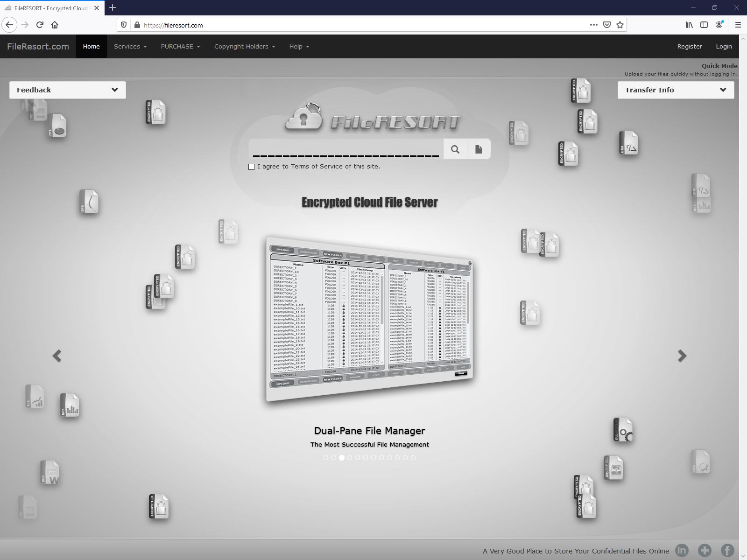The height and width of the screenshot is (560, 747).
Task: Expand the Feedback panel
Action: (68, 90)
